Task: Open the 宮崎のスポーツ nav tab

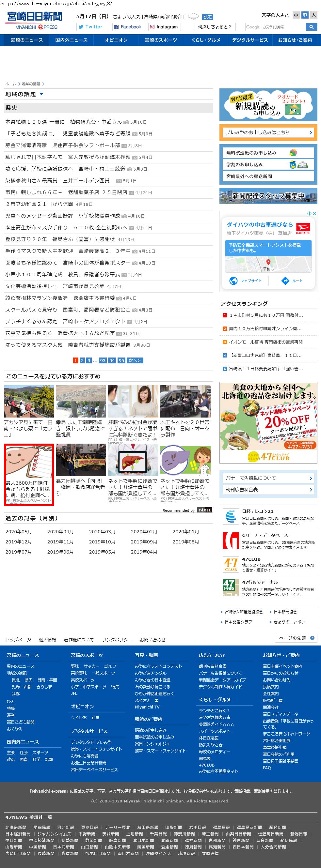Action: [161, 40]
